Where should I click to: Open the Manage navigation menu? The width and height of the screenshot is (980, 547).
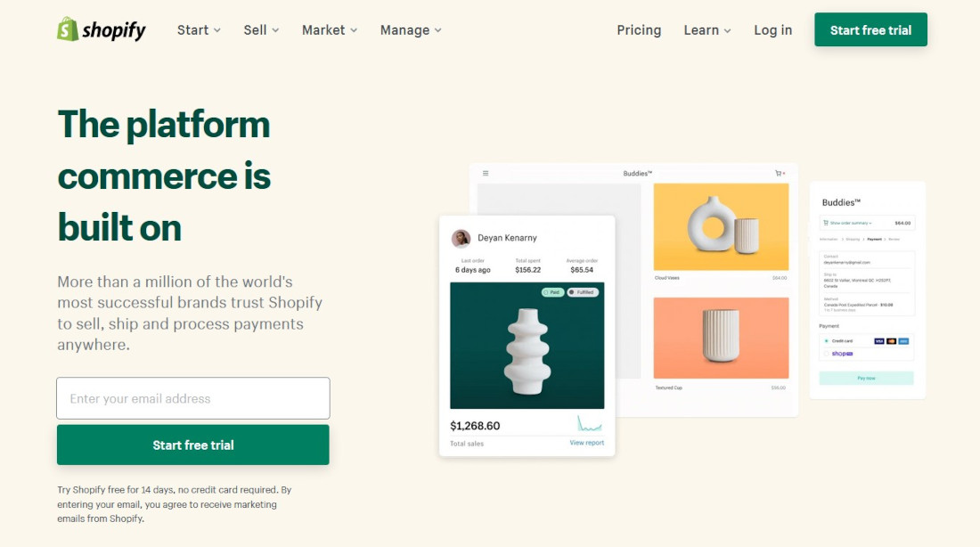click(411, 30)
